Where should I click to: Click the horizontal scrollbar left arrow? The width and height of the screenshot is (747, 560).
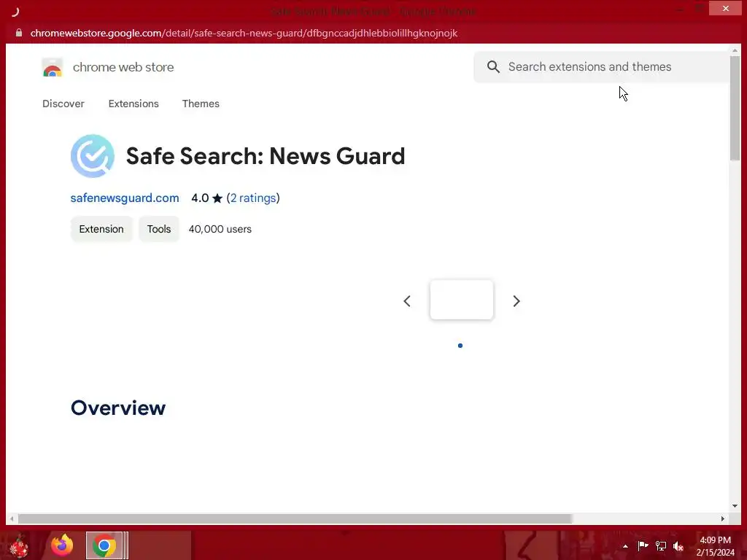click(x=12, y=518)
